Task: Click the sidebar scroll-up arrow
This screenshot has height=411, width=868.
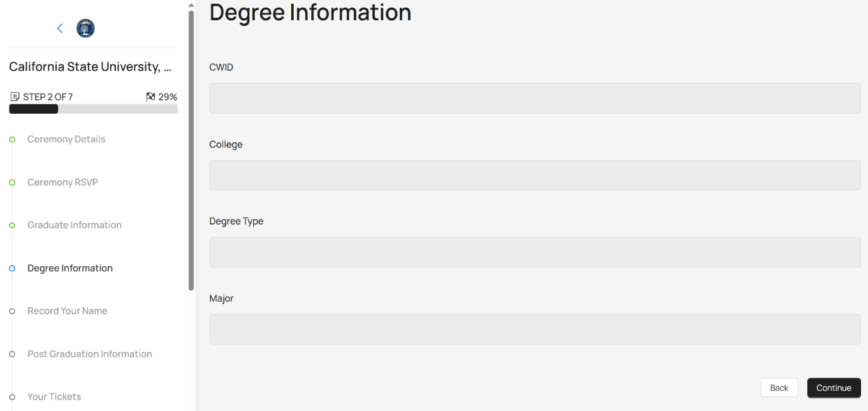Action: [191, 5]
